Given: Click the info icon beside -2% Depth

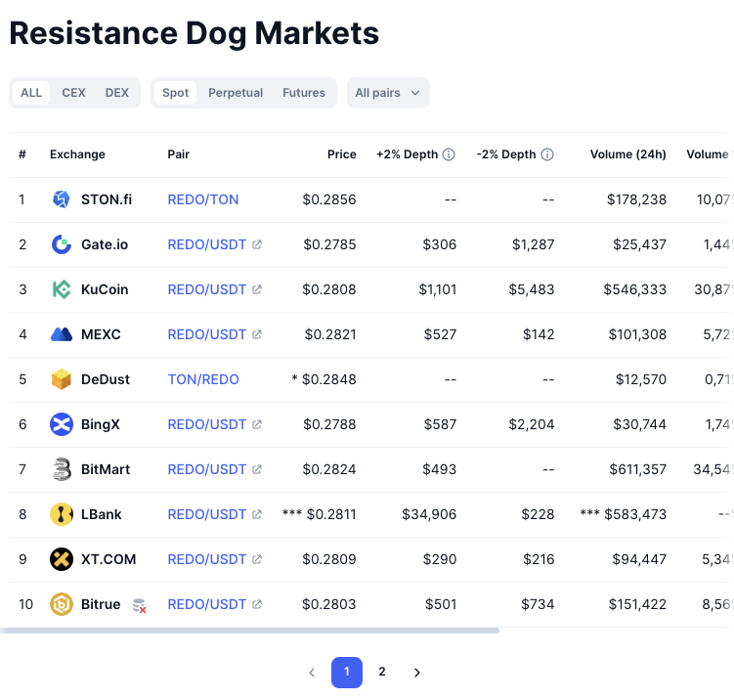Looking at the screenshot, I should (547, 154).
